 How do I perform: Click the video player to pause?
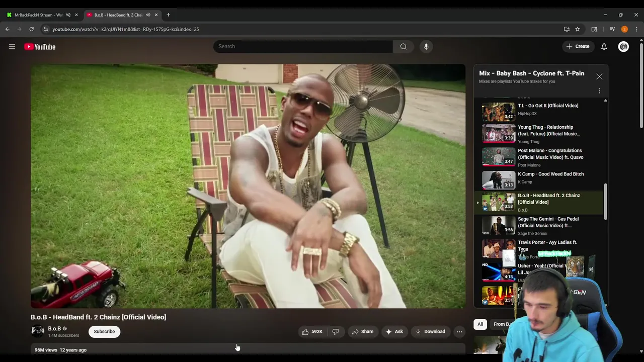[x=248, y=186]
